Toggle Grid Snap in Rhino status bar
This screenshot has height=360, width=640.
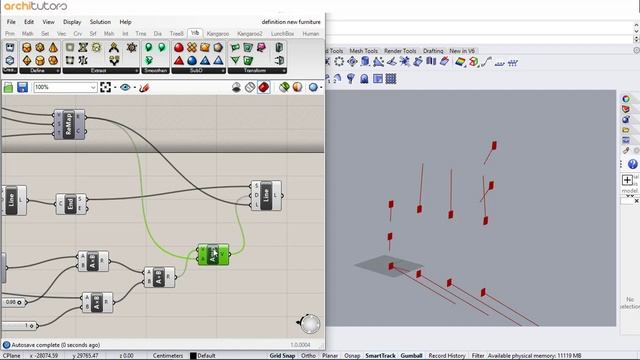coord(282,356)
